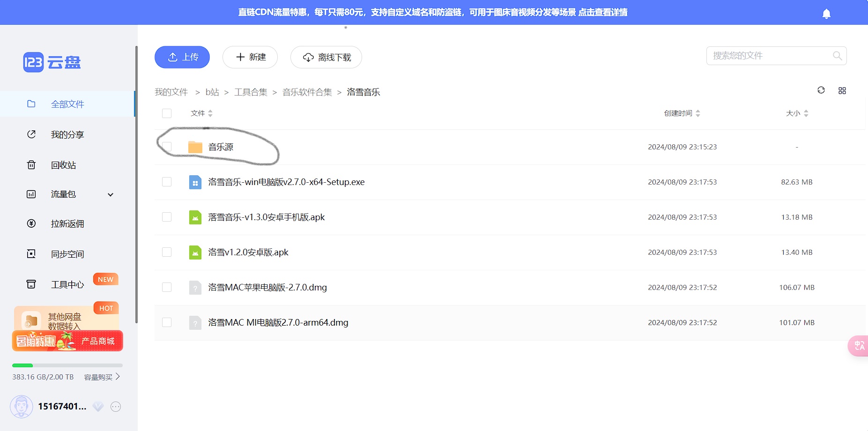Sort by 创建时间 column arrows
The width and height of the screenshot is (868, 431).
698,113
